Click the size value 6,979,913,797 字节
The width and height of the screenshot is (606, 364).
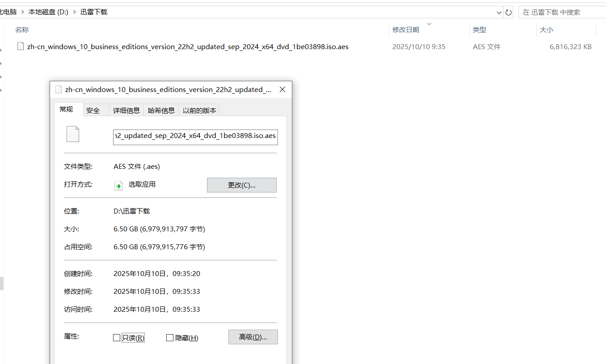point(160,229)
